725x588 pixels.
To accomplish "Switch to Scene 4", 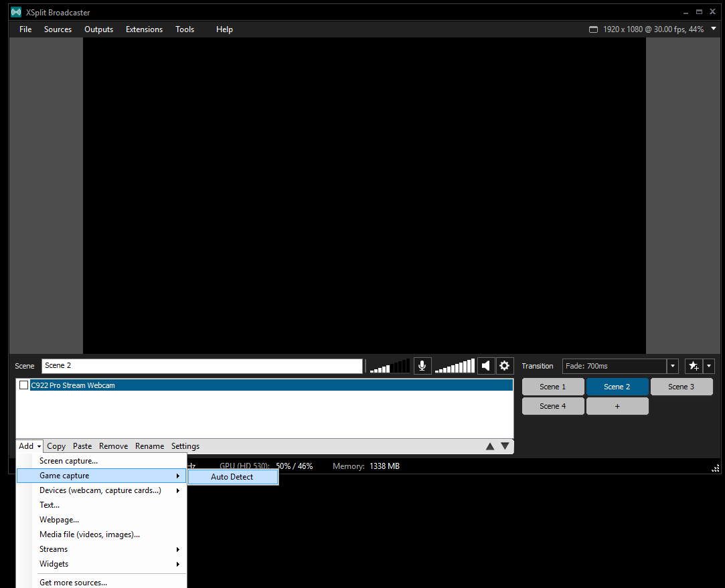I will [553, 407].
